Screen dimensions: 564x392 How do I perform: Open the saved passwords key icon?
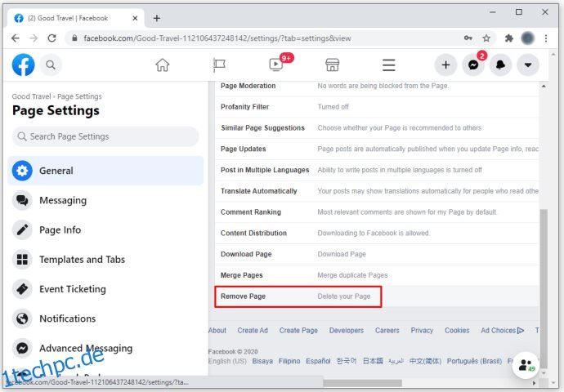468,38
